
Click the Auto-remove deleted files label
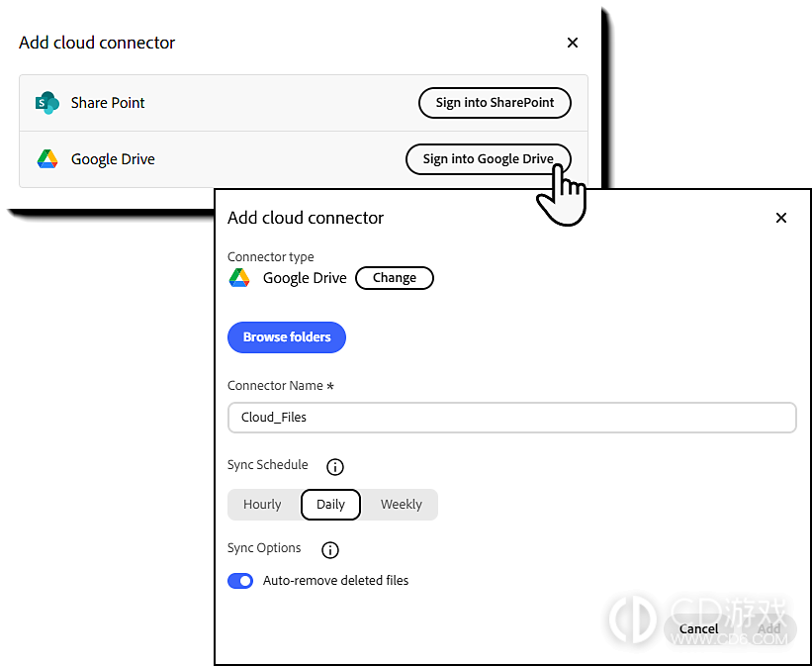coord(335,581)
